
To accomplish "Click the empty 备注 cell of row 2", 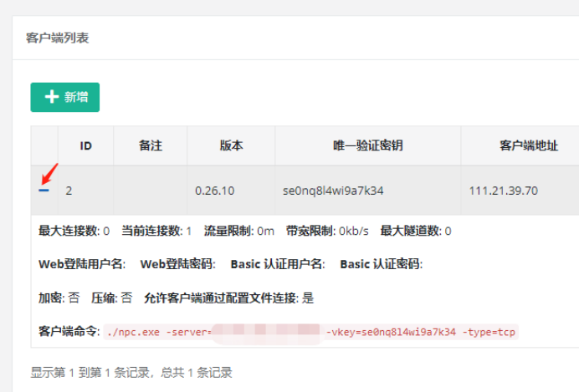I will 151,191.
